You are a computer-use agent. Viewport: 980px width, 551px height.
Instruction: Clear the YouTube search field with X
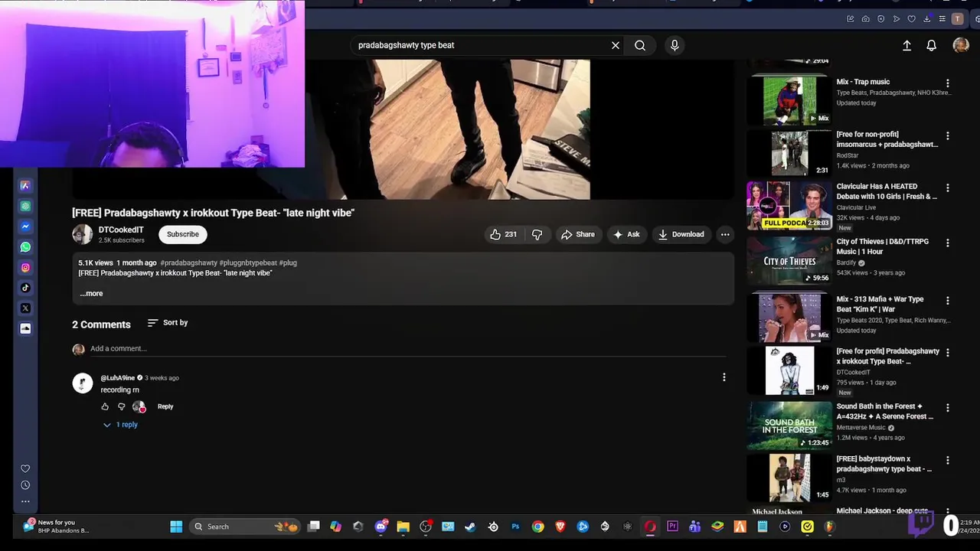(x=615, y=45)
